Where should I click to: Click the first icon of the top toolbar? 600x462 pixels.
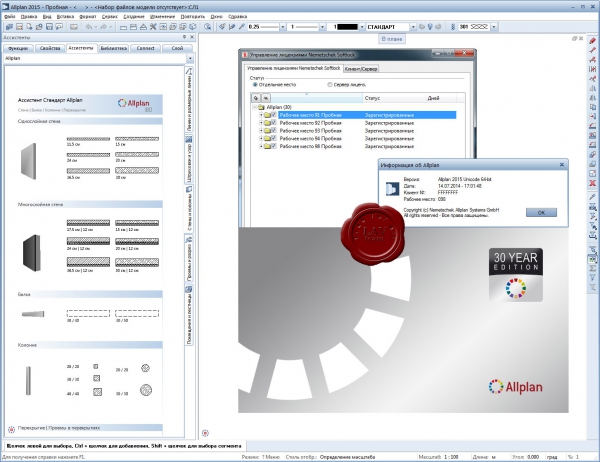pos(9,27)
